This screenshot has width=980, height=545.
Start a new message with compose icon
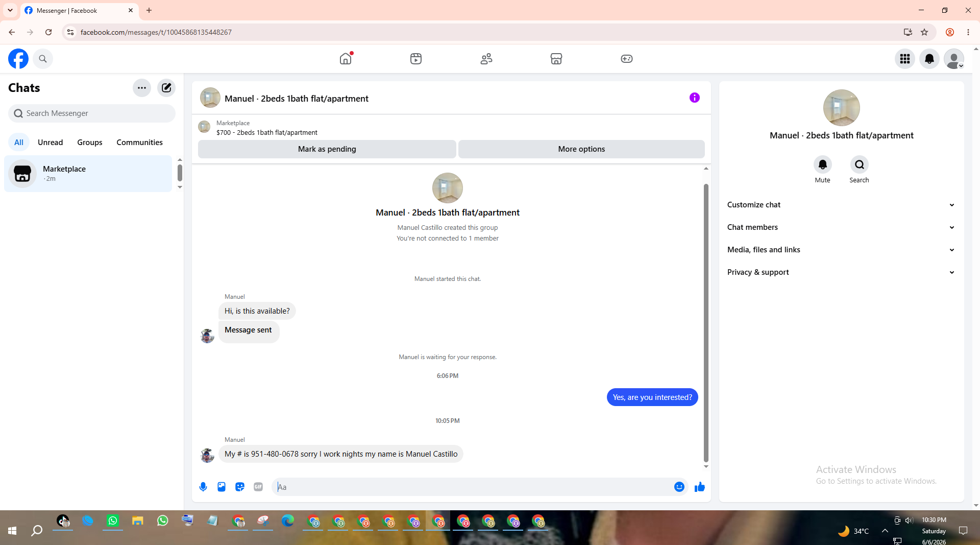tap(166, 88)
